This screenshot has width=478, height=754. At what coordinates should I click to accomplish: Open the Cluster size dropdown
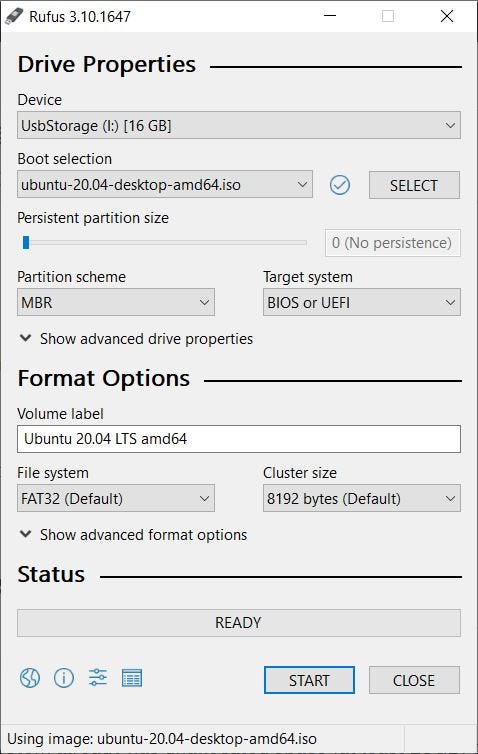click(362, 498)
